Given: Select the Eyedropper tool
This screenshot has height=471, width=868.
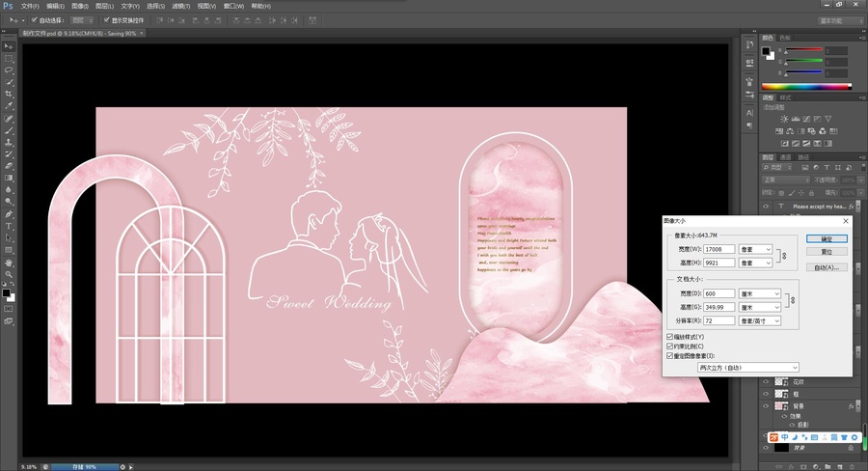Looking at the screenshot, I should (9, 106).
